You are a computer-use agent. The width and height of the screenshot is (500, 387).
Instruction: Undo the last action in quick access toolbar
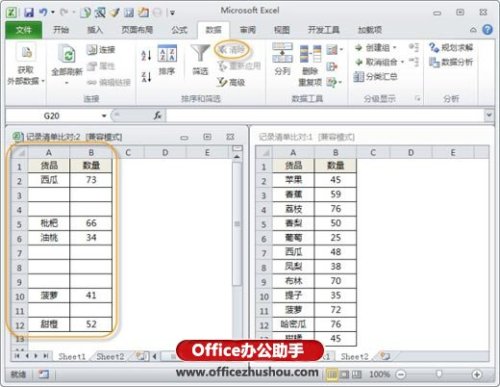click(x=43, y=13)
